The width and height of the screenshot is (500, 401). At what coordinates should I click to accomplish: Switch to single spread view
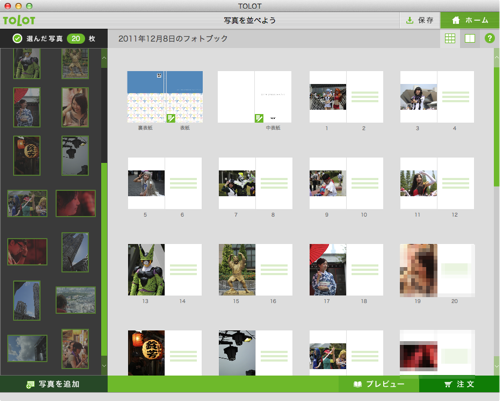click(470, 38)
